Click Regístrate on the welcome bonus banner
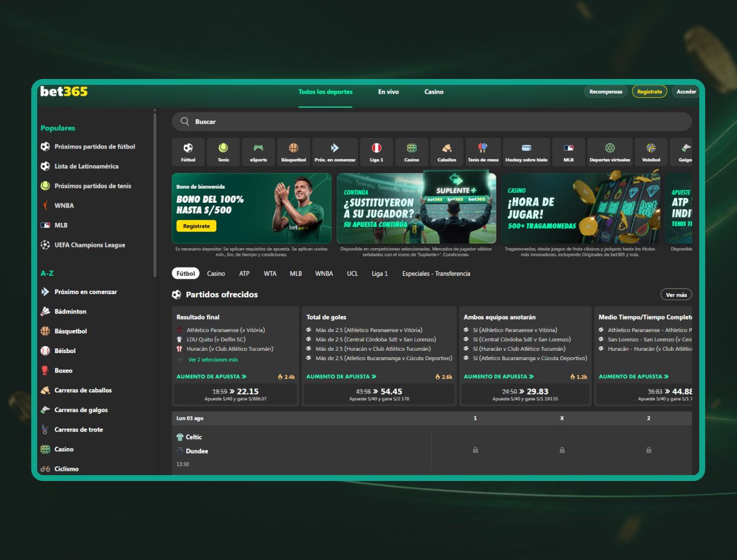 point(196,226)
